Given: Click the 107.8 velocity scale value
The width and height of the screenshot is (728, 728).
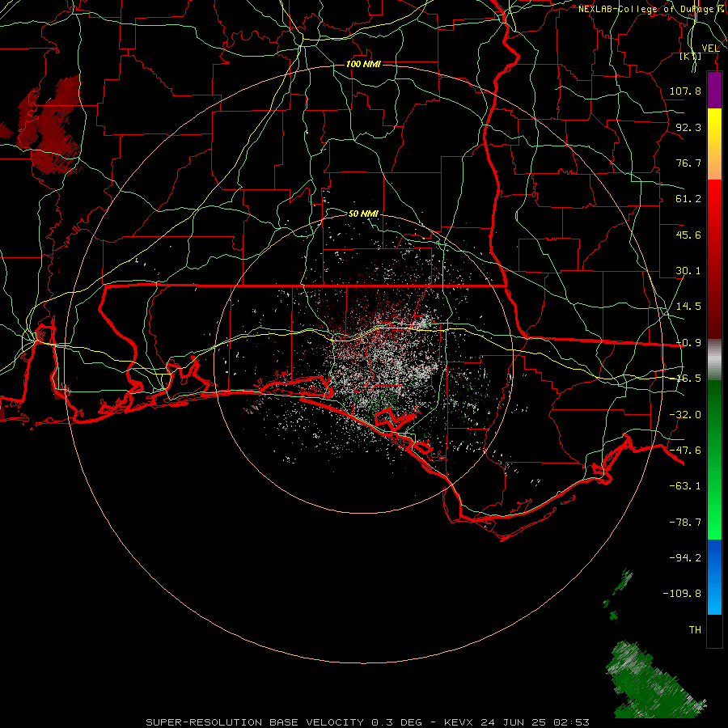Looking at the screenshot, I should click(x=685, y=91).
